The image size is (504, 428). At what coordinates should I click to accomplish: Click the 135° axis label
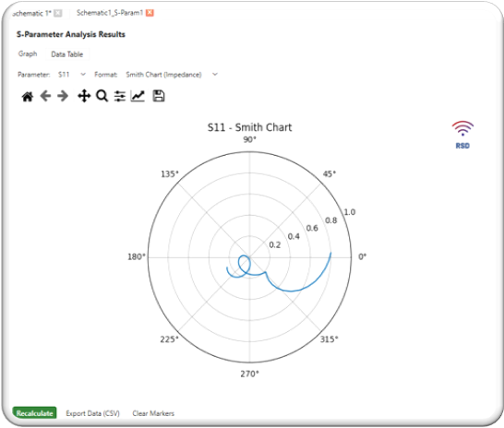[x=170, y=174]
